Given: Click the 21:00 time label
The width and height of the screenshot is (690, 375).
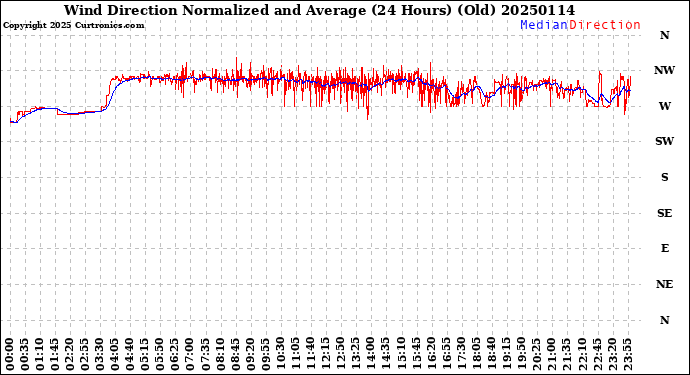Looking at the screenshot, I should pyautogui.click(x=551, y=354).
